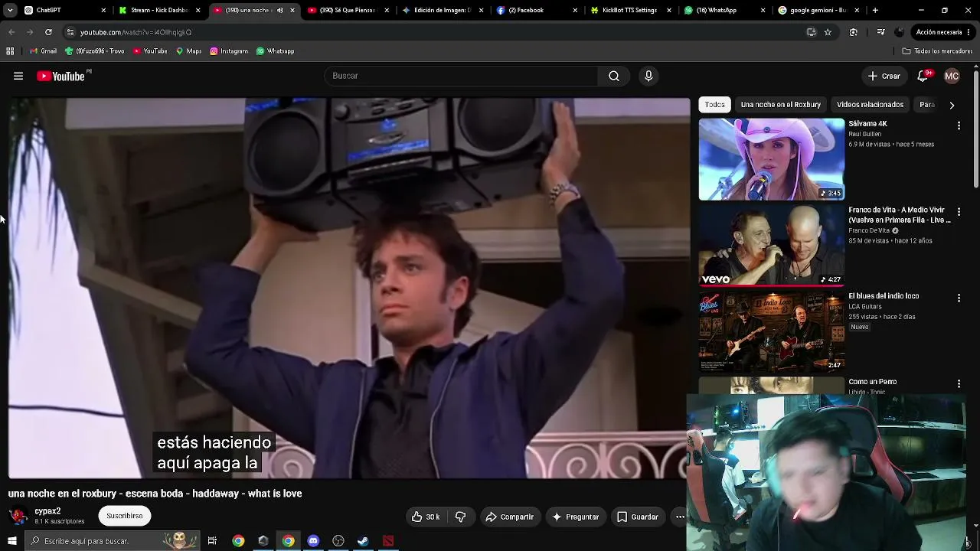Click the Chrome address bar URL
Image resolution: width=980 pixels, height=551 pixels.
point(136,32)
